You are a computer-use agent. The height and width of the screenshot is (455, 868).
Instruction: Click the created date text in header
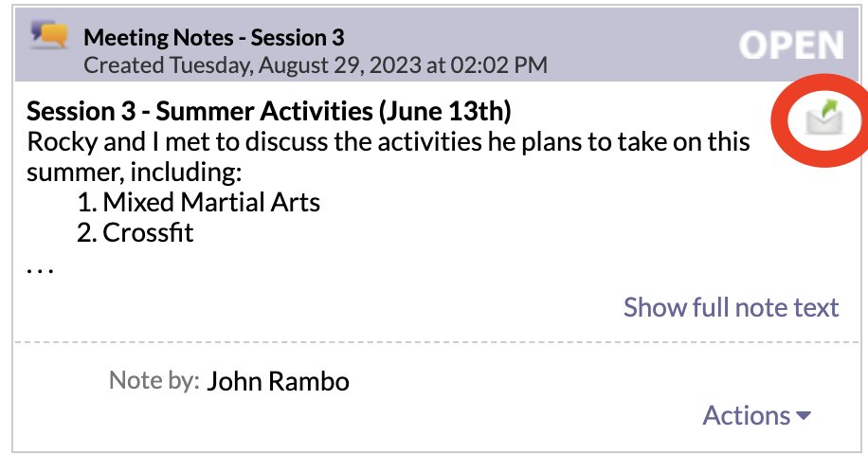(x=316, y=65)
